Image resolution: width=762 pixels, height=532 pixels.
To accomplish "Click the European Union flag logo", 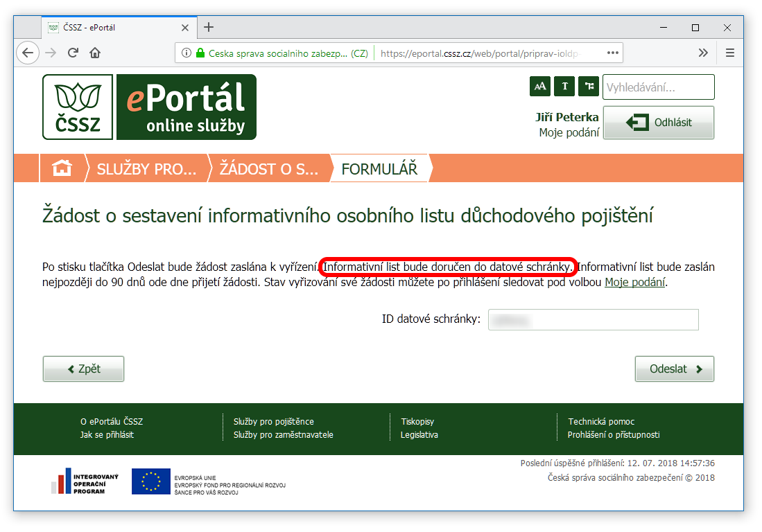I will [151, 481].
